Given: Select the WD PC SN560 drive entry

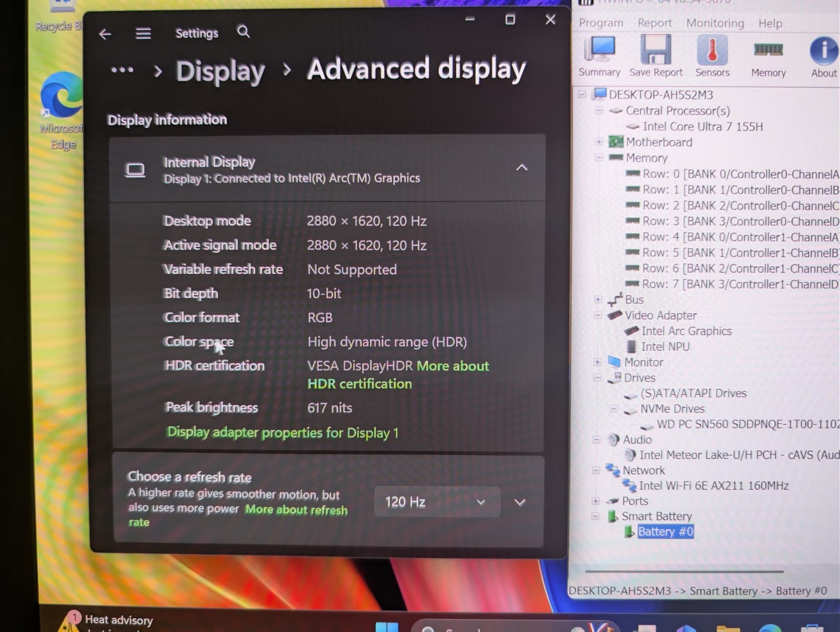Looking at the screenshot, I should tap(748, 424).
